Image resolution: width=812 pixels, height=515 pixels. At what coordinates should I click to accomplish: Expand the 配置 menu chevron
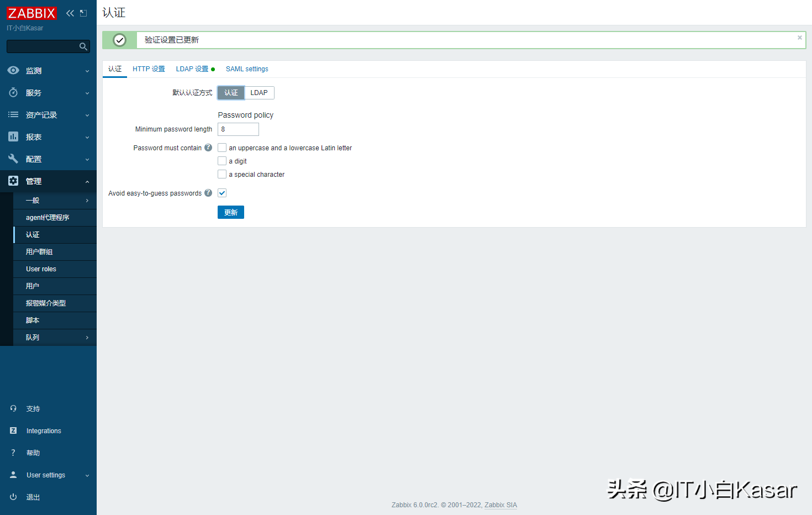pyautogui.click(x=87, y=159)
